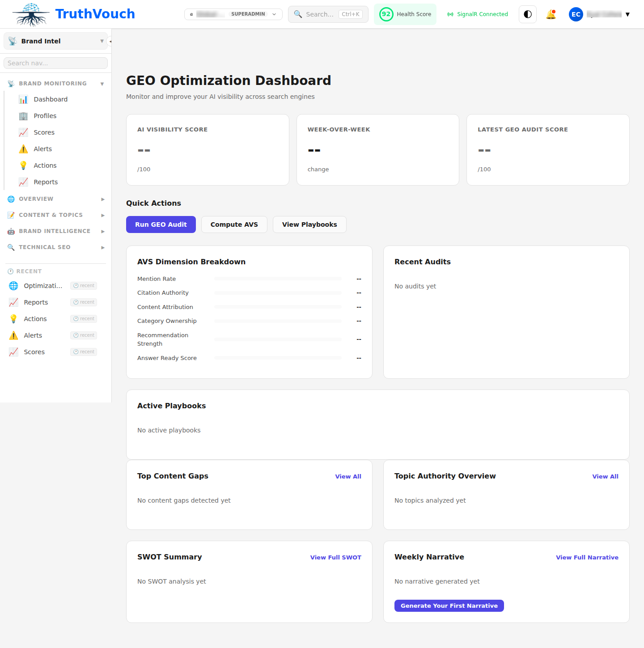Viewport: 644px width, 648px height.
Task: Open the SUPERADMIN account dropdown
Action: point(274,14)
